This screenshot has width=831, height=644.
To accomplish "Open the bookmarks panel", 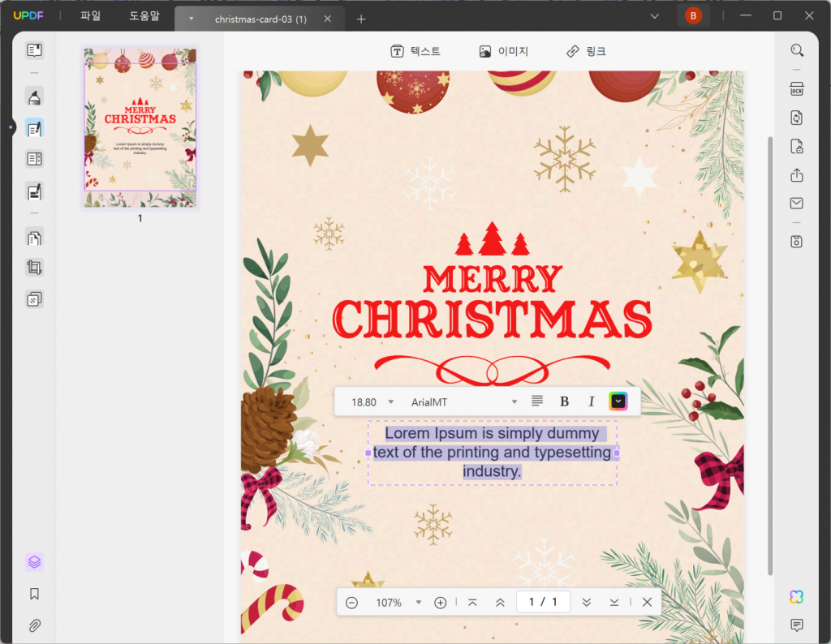I will pyautogui.click(x=33, y=594).
